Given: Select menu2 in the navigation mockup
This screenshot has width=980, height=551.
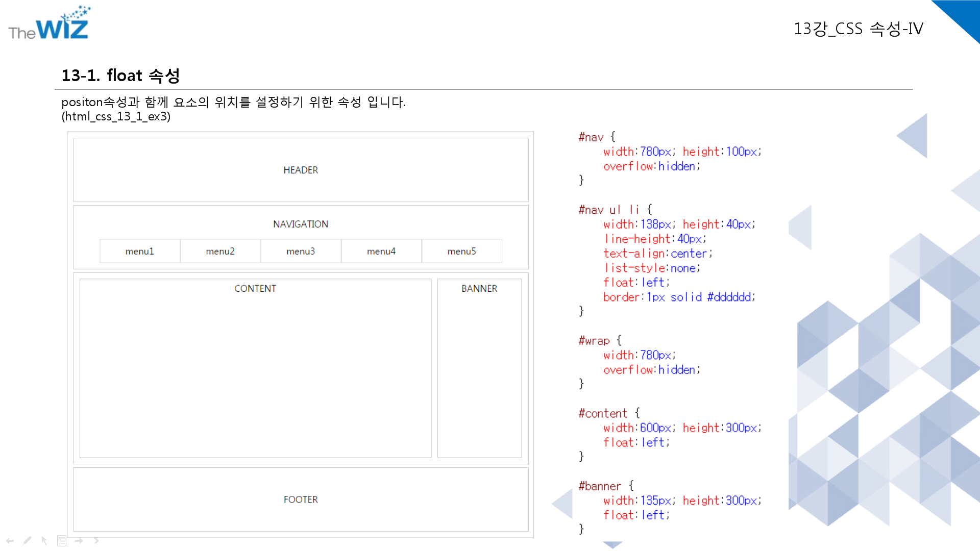Looking at the screenshot, I should [220, 251].
